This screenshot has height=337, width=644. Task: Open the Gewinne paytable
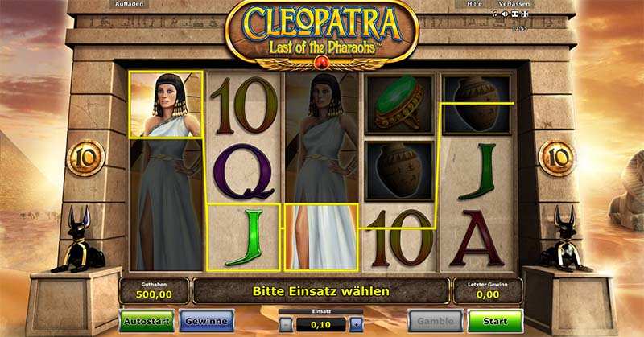point(206,321)
